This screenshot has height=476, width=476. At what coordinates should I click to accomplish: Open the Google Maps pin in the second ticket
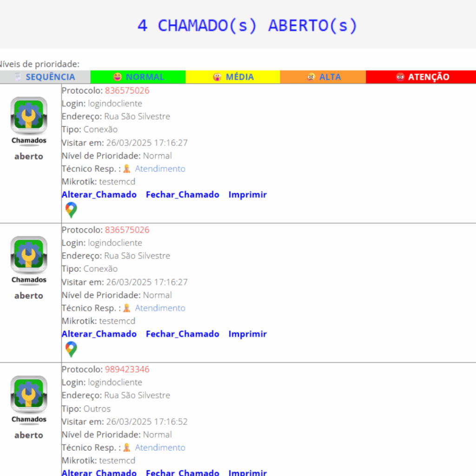[71, 349]
